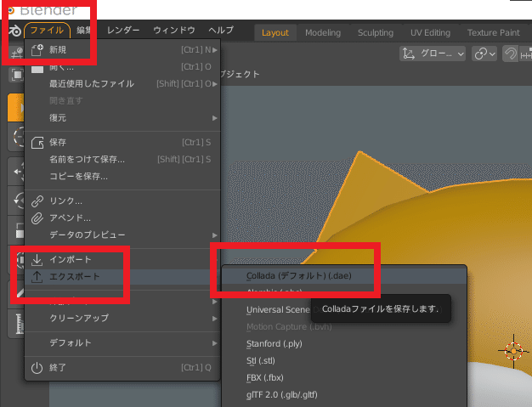Expand arrow next to 新規

(x=215, y=50)
